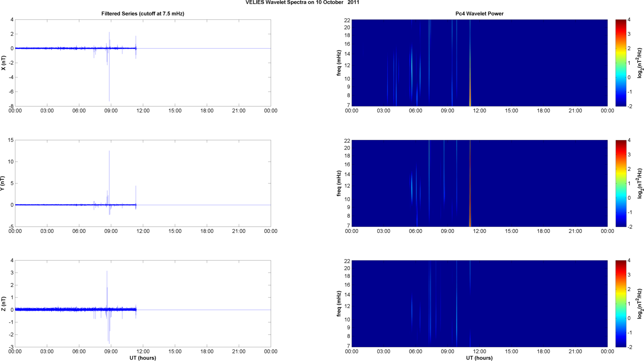
Task: Click the middle spectrogram's colorbar
Action: pyautogui.click(x=620, y=183)
